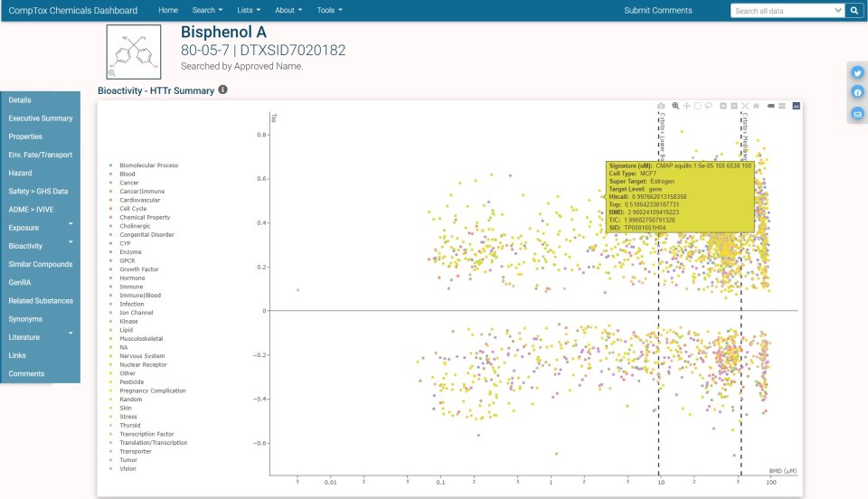868x499 pixels.
Task: Click the Search all data field
Action: (785, 11)
